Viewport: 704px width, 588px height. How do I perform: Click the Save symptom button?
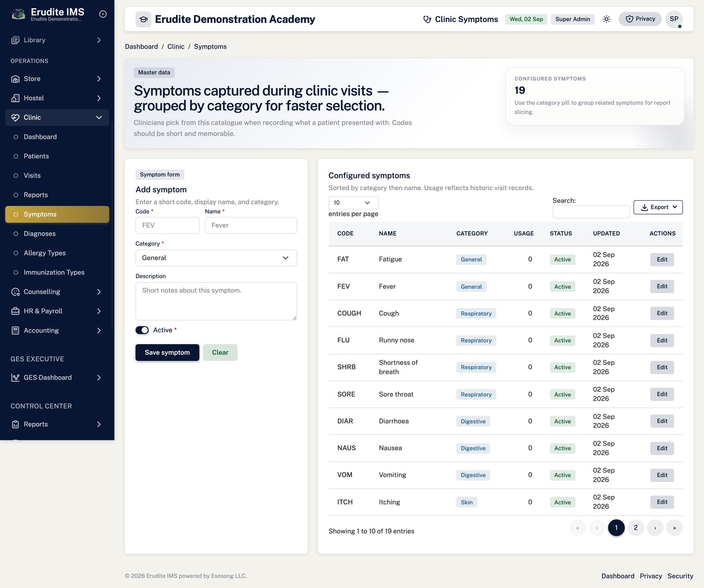click(167, 353)
